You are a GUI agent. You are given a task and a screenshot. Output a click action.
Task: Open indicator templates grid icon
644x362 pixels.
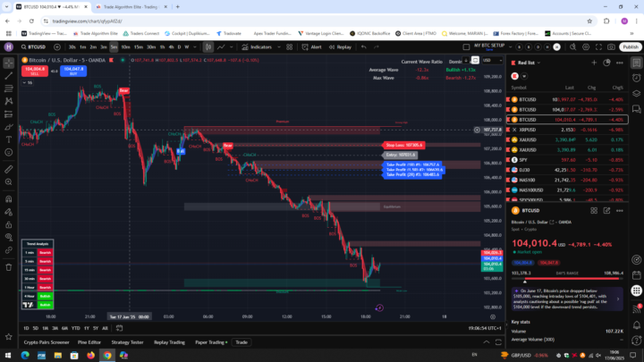290,47
